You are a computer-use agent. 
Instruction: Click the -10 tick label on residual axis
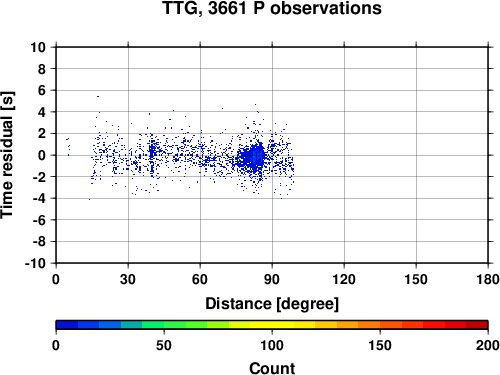point(35,263)
